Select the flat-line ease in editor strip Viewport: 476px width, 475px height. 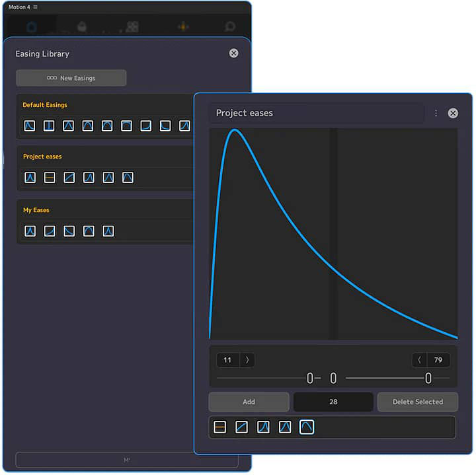pos(220,427)
